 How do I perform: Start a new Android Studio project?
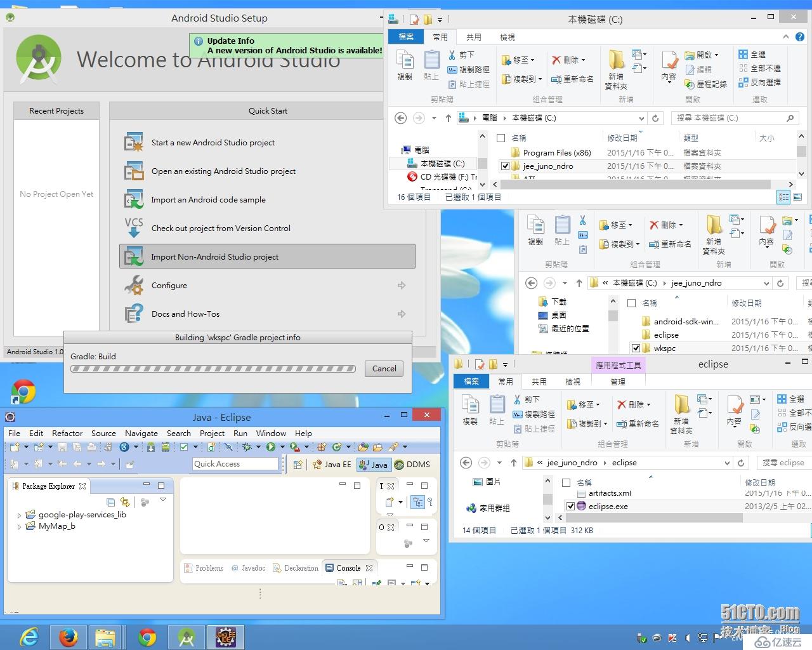point(267,143)
